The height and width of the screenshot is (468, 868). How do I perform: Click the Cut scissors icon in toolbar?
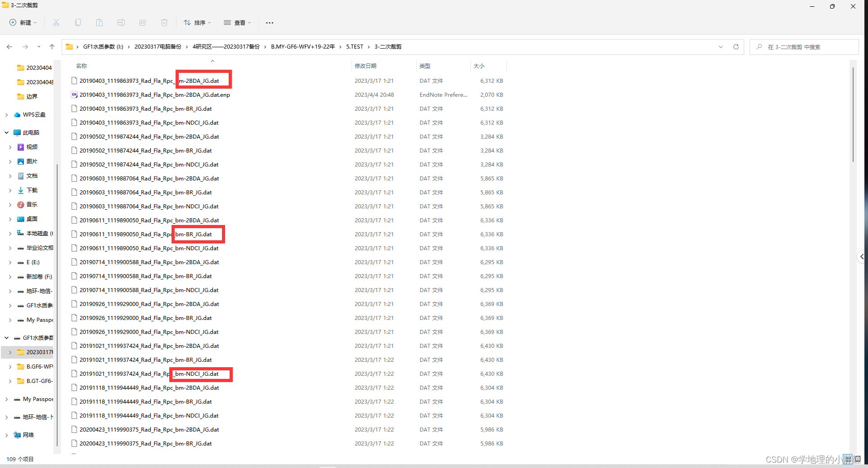[56, 22]
